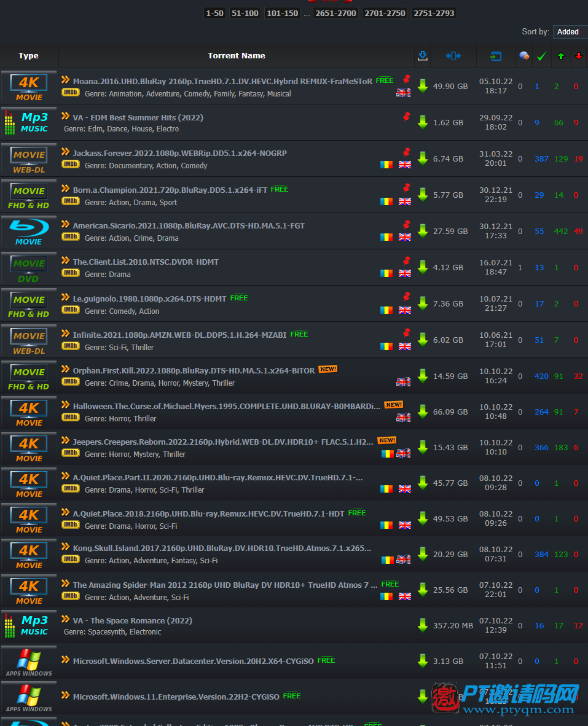
Task: Click the UK flag on Orphan First Kill row
Action: (403, 381)
